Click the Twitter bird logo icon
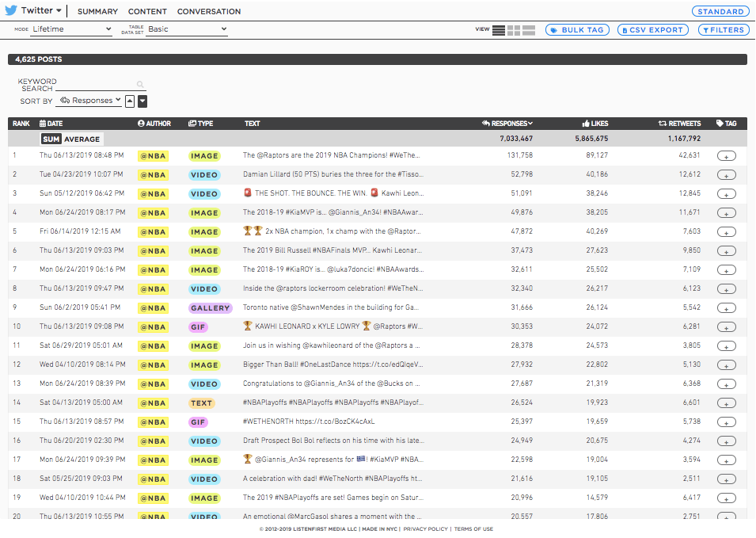The width and height of the screenshot is (756, 538). (11, 10)
